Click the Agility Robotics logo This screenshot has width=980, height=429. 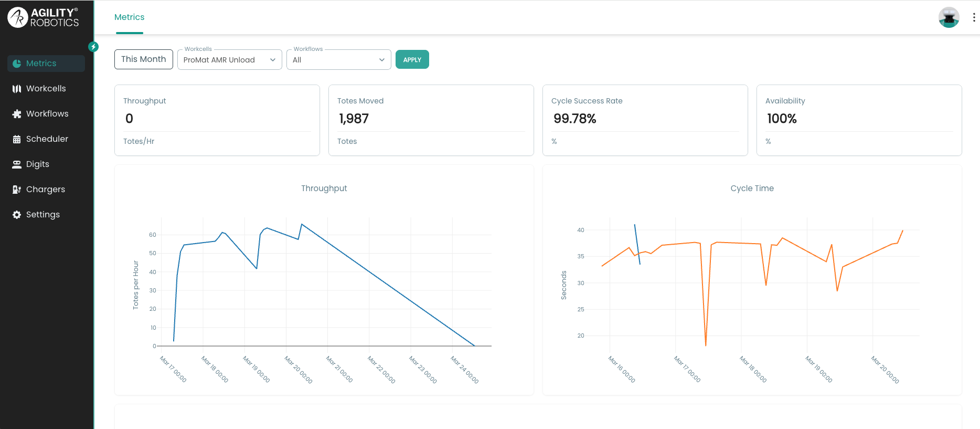click(x=43, y=17)
